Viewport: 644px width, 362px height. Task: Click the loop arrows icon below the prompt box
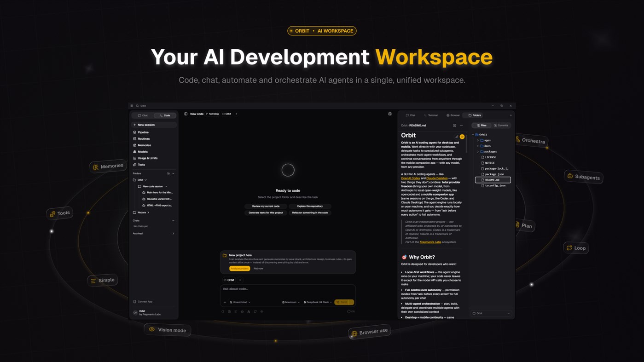pyautogui.click(x=255, y=311)
